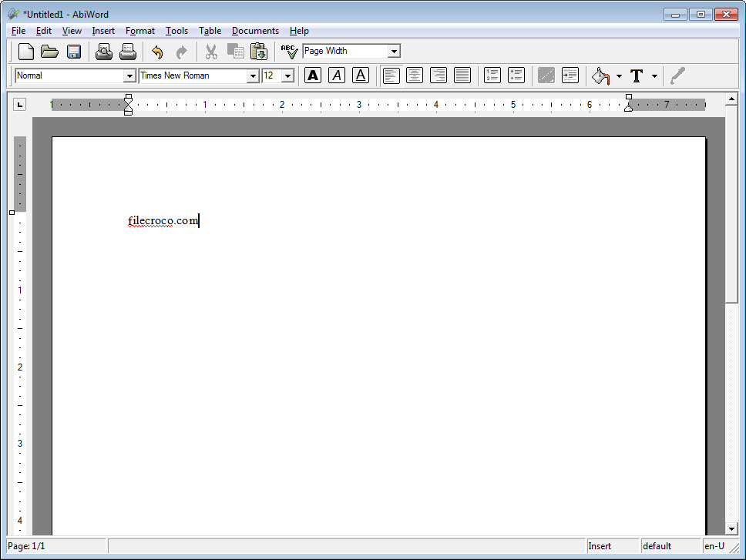This screenshot has width=746, height=560.
Task: Toggle bulleted list formatting
Action: tap(516, 75)
